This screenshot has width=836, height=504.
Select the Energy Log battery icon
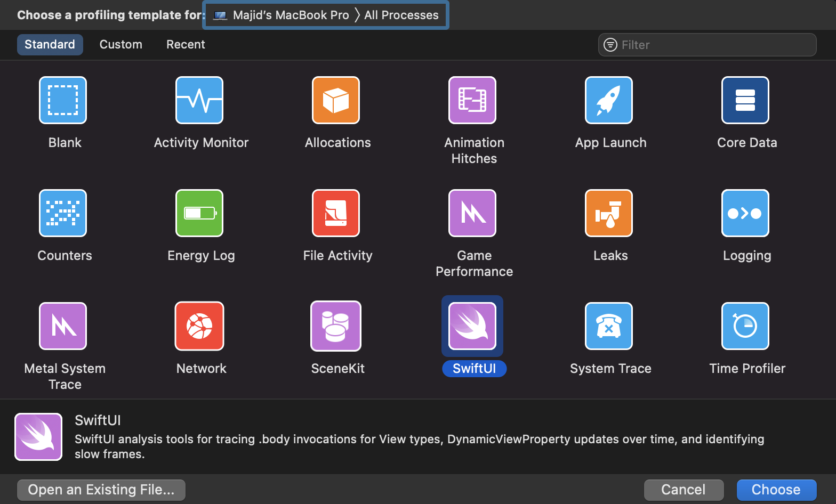[199, 213]
